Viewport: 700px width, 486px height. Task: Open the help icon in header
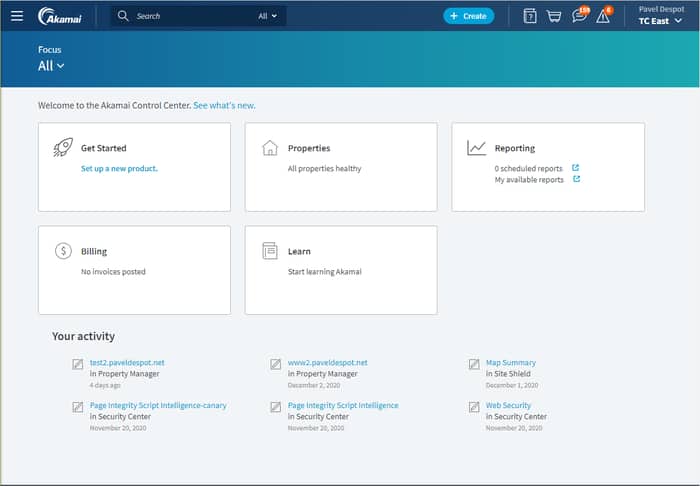pos(530,16)
